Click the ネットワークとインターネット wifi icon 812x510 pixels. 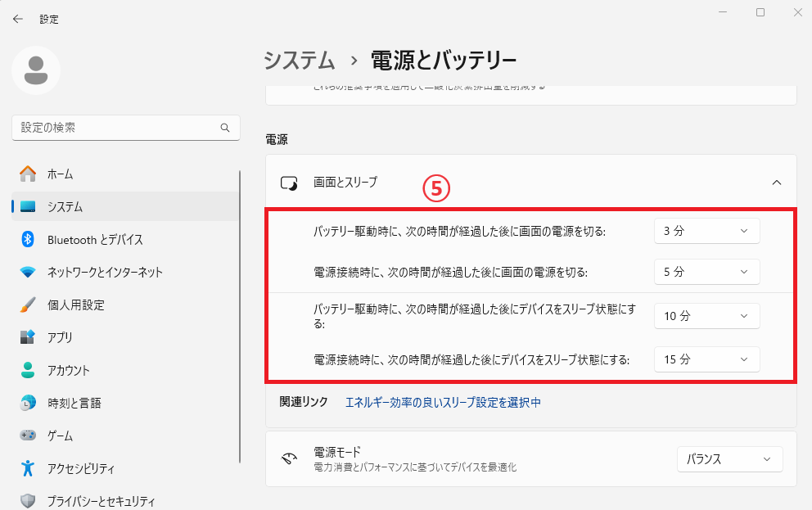28,272
